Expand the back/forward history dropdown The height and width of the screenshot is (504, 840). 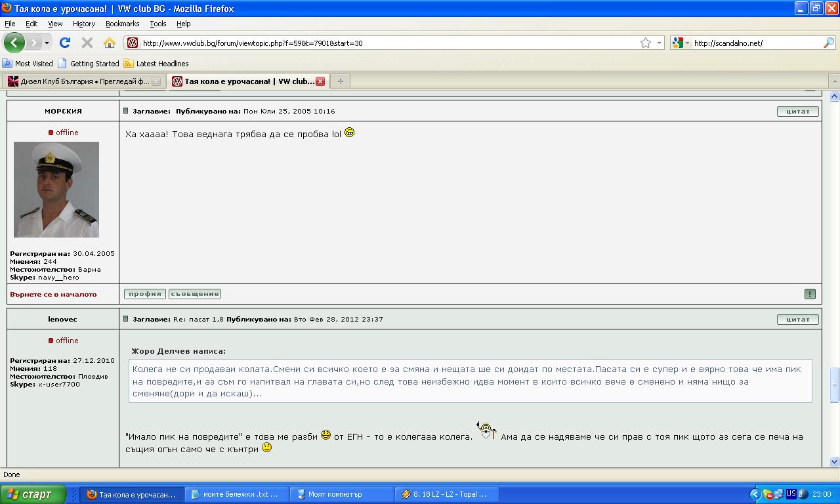pyautogui.click(x=47, y=43)
